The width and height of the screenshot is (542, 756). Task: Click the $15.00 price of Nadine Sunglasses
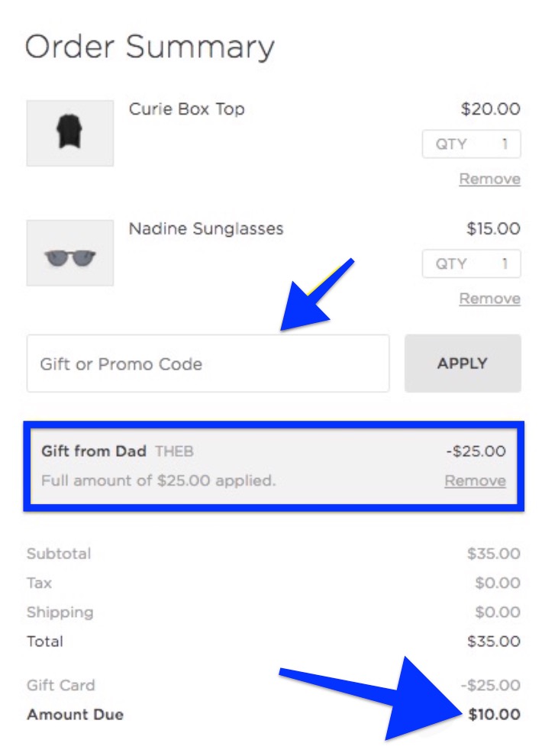[493, 229]
